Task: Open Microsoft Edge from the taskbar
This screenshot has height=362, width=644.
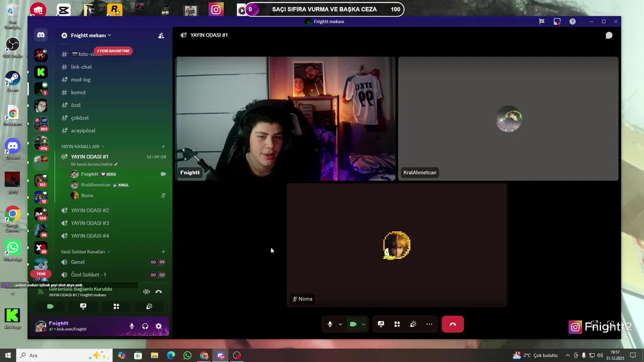Action: pyautogui.click(x=171, y=355)
